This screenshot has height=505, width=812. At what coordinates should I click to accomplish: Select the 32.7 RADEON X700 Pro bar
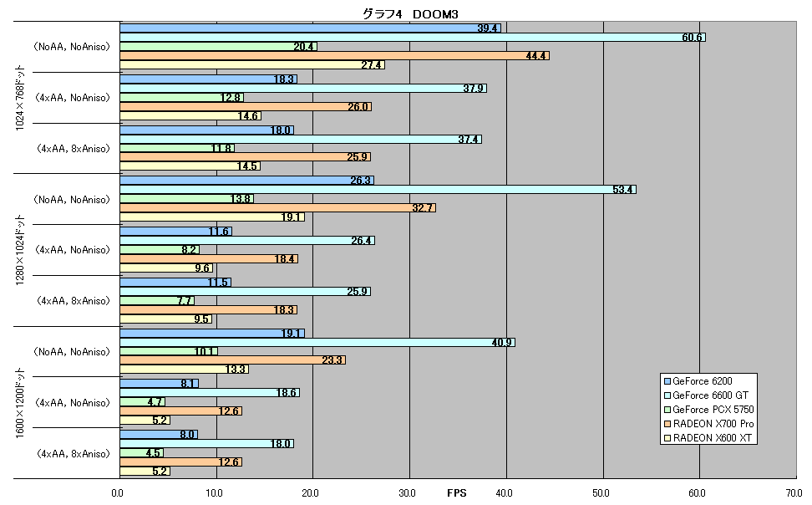[x=278, y=208]
